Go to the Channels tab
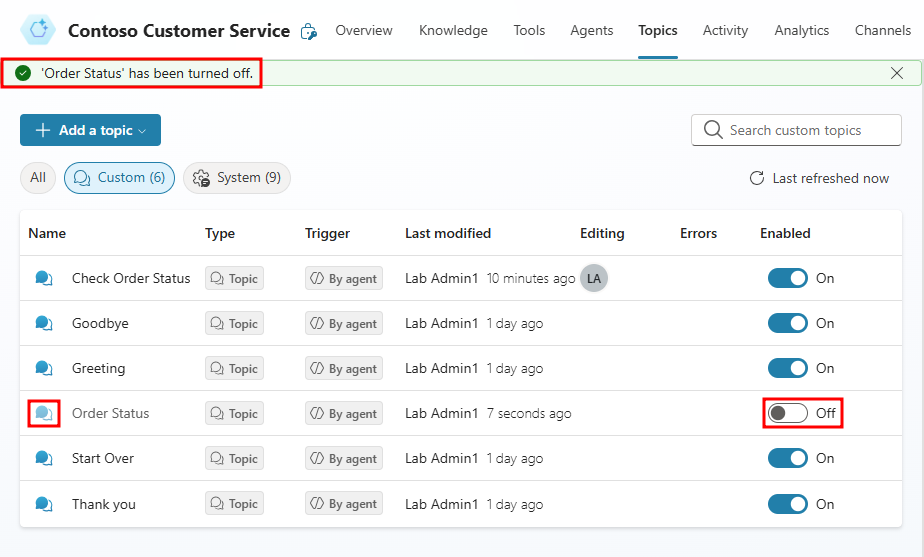The width and height of the screenshot is (924, 557). tap(883, 30)
